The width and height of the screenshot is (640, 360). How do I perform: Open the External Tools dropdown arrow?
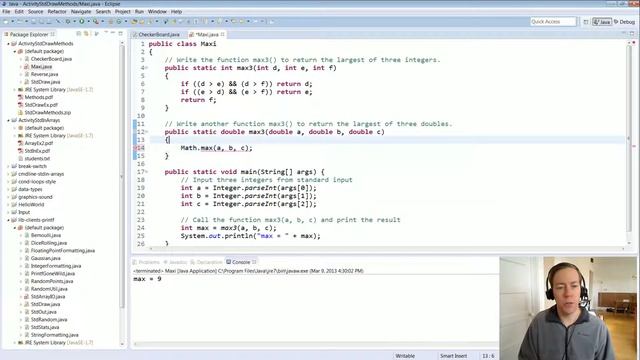(x=102, y=21)
